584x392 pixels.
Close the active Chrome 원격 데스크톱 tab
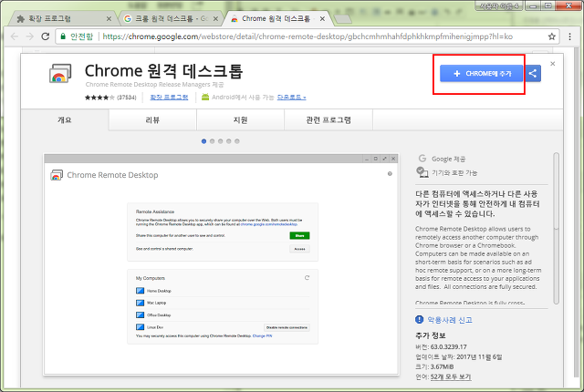tap(322, 18)
